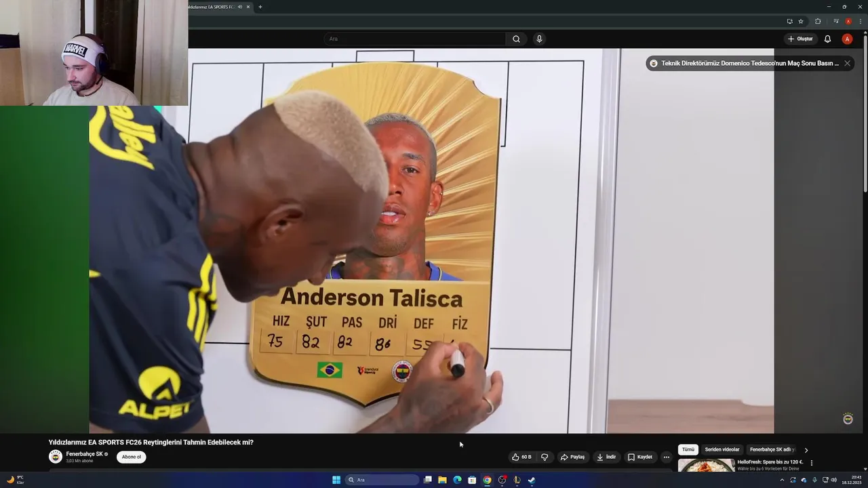This screenshot has height=488, width=868.
Task: Close the EA SPORTS FC YouTube tab
Action: [x=248, y=7]
